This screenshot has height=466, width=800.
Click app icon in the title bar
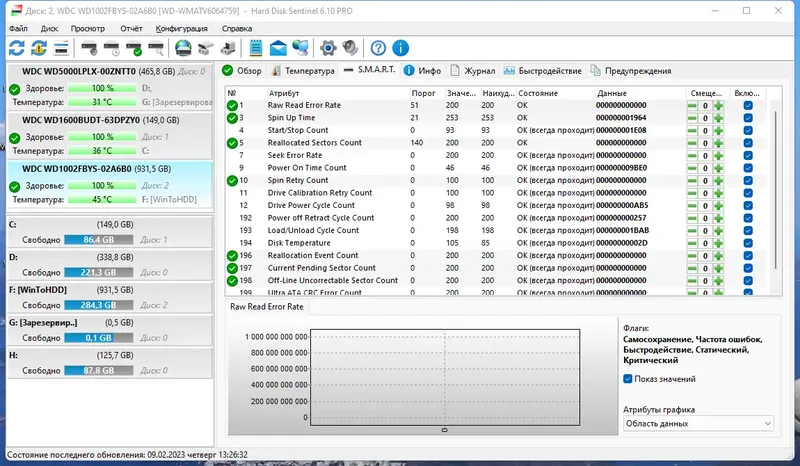pyautogui.click(x=16, y=11)
